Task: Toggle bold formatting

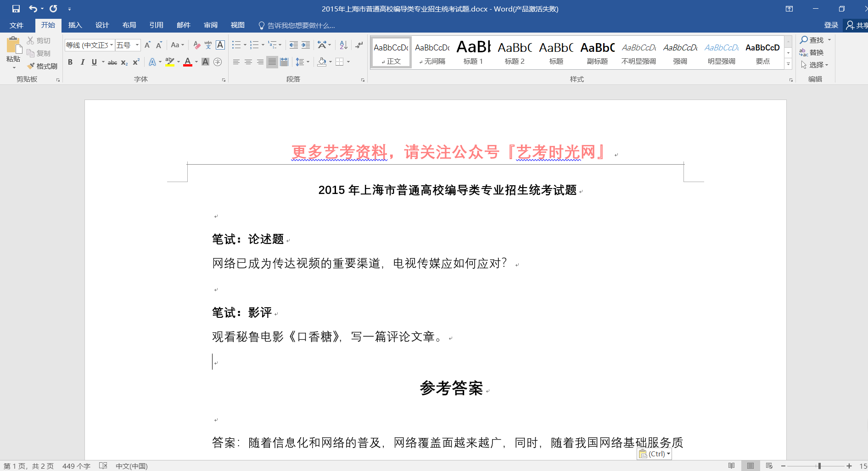Action: [x=70, y=62]
